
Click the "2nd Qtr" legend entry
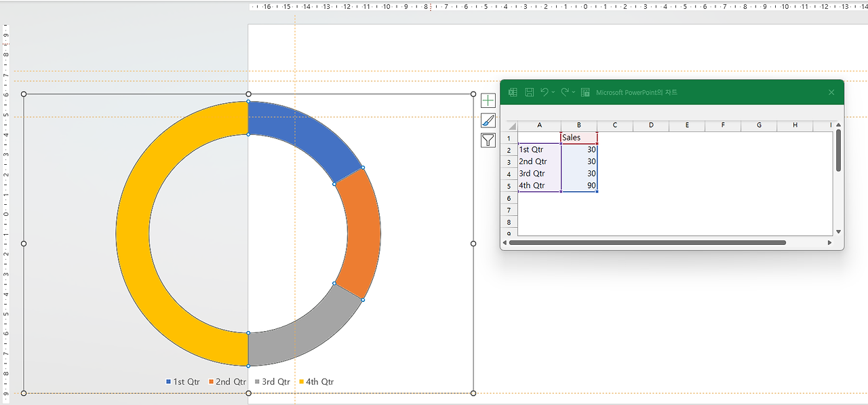(x=227, y=382)
